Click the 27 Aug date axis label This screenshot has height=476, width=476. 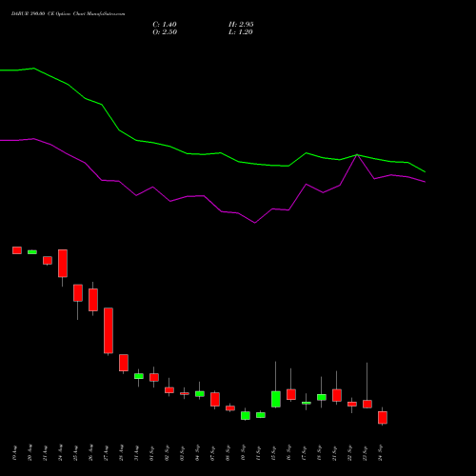point(106,453)
